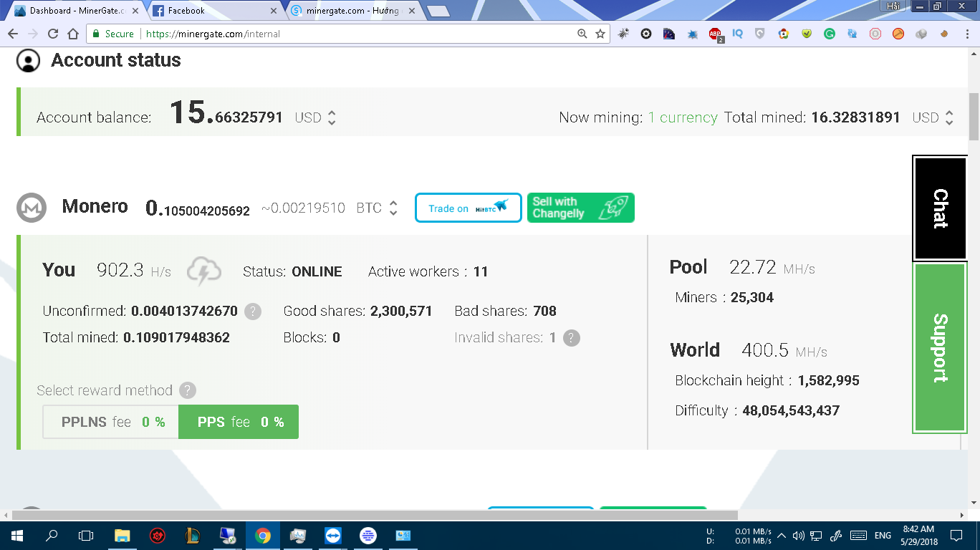Click the Sell with Changelly button
The width and height of the screenshot is (980, 550).
581,208
